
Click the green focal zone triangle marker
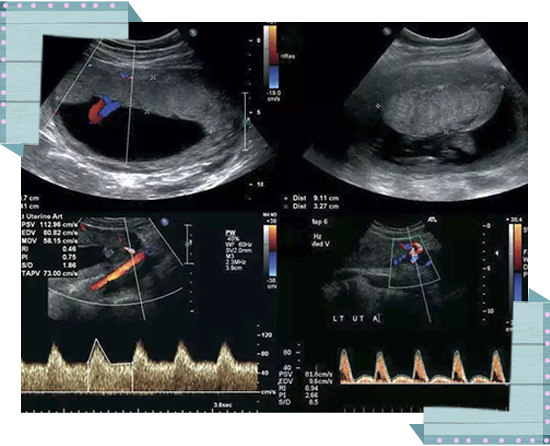496,253
